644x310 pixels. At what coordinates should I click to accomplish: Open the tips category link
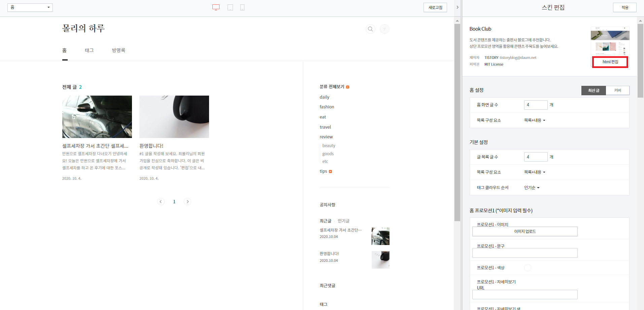click(323, 171)
